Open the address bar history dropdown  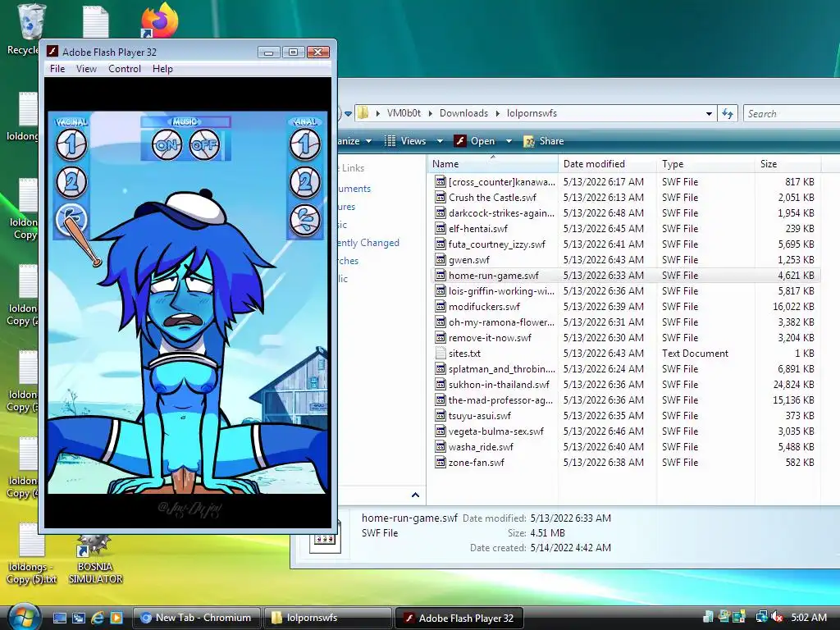click(x=709, y=113)
